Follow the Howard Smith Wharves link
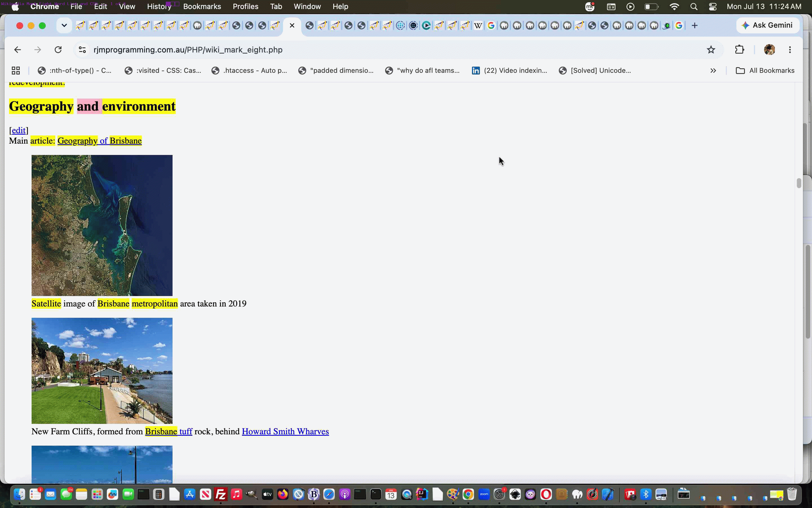The width and height of the screenshot is (812, 508). pos(285,432)
